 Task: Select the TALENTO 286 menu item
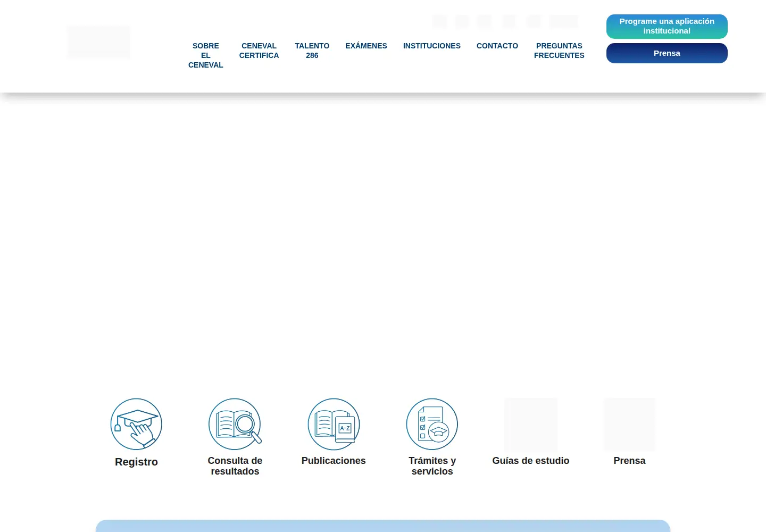coord(312,51)
